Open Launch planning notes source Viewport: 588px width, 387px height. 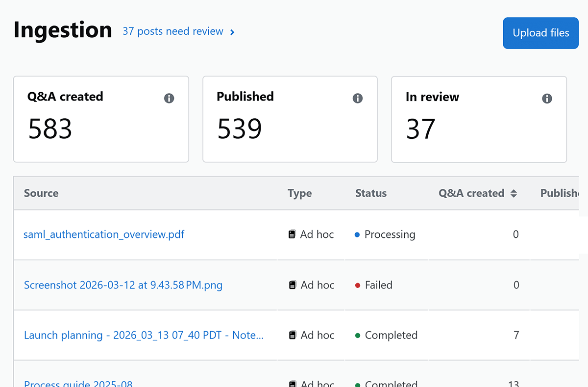144,335
